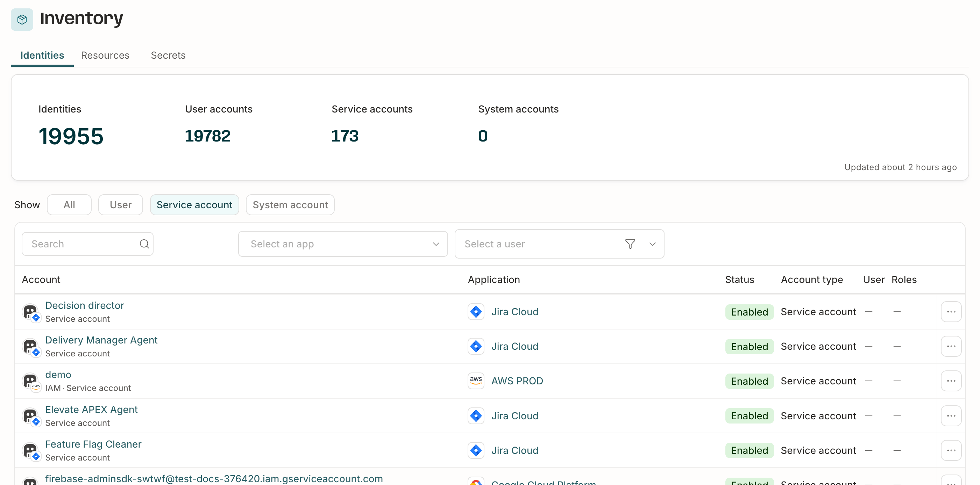Screen dimensions: 980x485
Task: Filter by System account
Action: [290, 205]
